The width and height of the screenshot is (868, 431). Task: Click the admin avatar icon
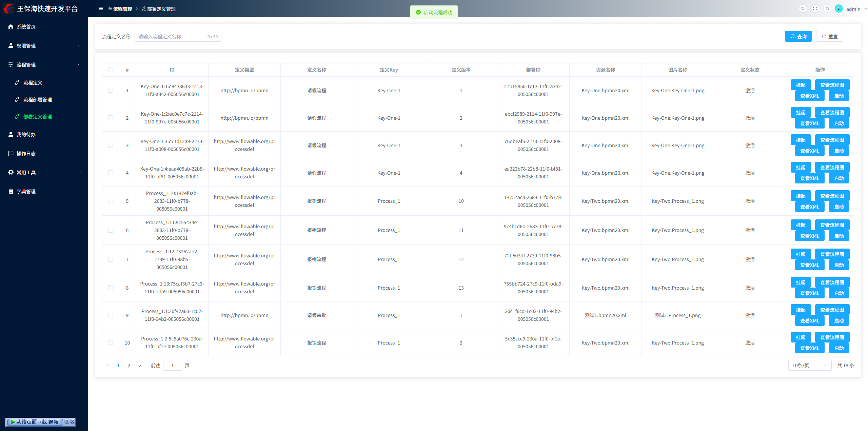click(x=839, y=9)
